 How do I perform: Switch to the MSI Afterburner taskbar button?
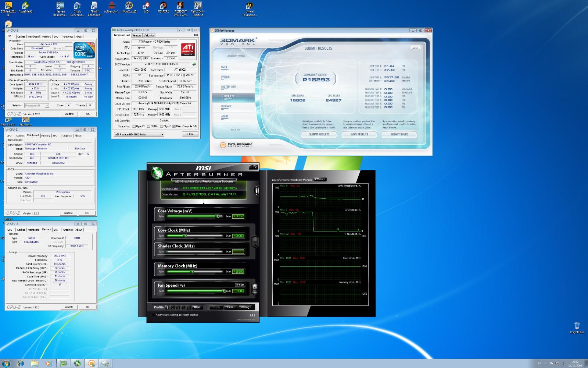pos(78,364)
